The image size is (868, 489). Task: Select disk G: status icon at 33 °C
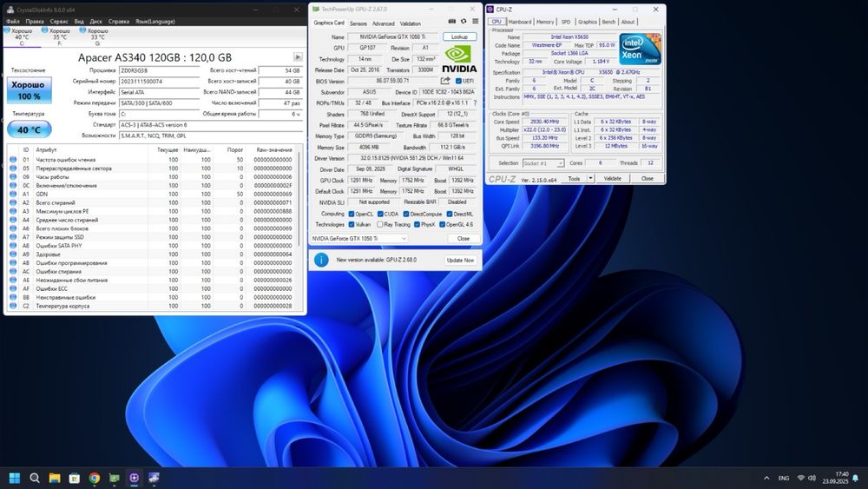coord(82,31)
